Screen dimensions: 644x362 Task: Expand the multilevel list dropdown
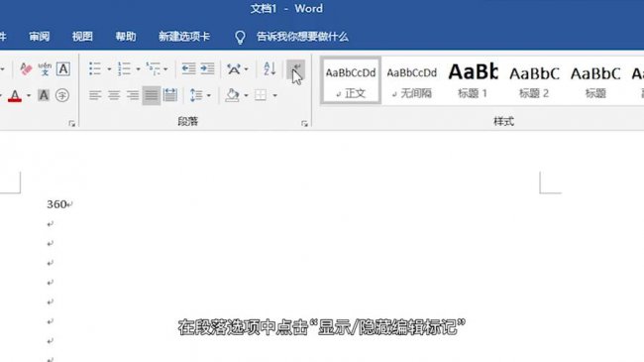165,69
